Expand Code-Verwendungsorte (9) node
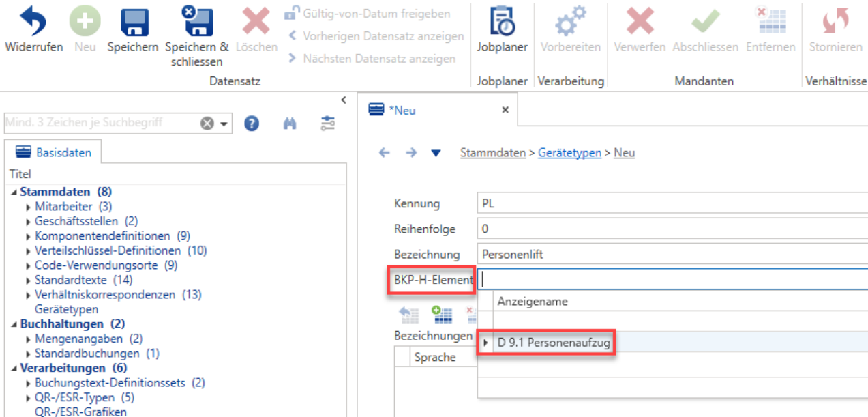868x417 pixels. (x=29, y=265)
